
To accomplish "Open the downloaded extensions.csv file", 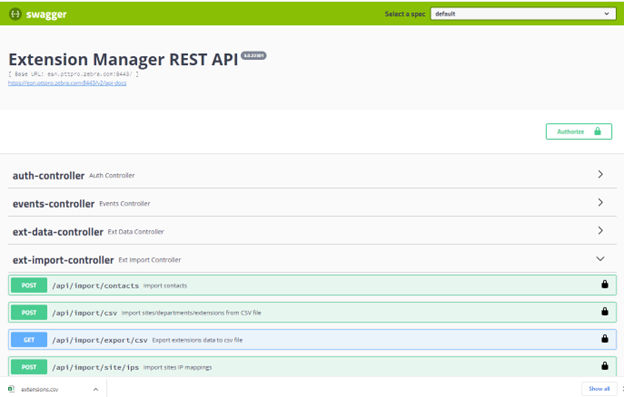I will [x=39, y=389].
